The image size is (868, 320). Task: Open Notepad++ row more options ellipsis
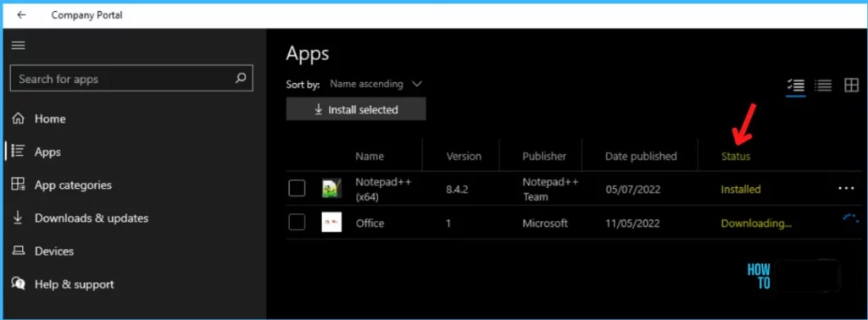tap(846, 189)
